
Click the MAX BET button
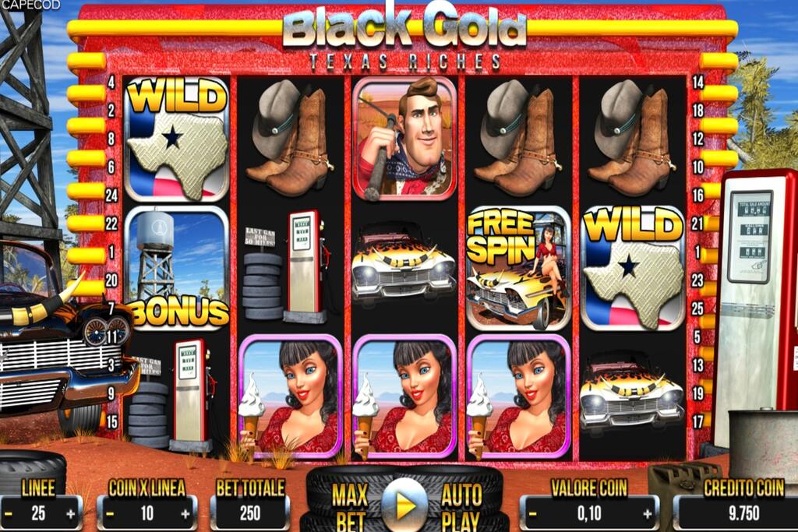[x=351, y=508]
